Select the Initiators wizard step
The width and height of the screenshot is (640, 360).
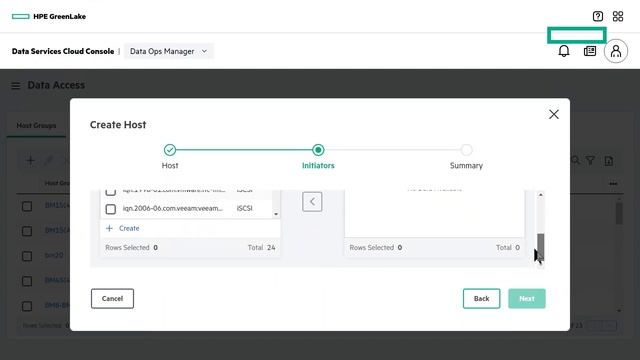point(318,150)
